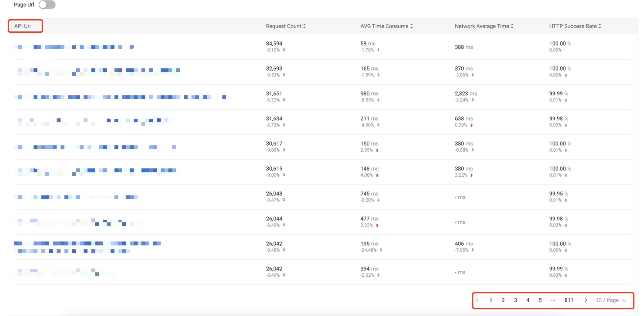Image resolution: width=644 pixels, height=316 pixels.
Task: Open the 10 / Page dropdown
Action: (611, 300)
